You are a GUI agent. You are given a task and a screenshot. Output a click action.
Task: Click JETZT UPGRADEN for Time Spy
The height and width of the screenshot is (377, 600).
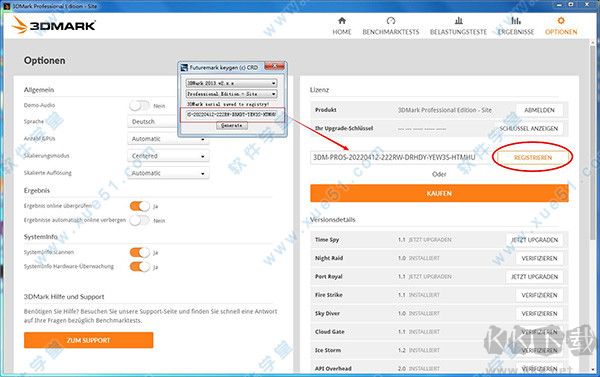534,240
